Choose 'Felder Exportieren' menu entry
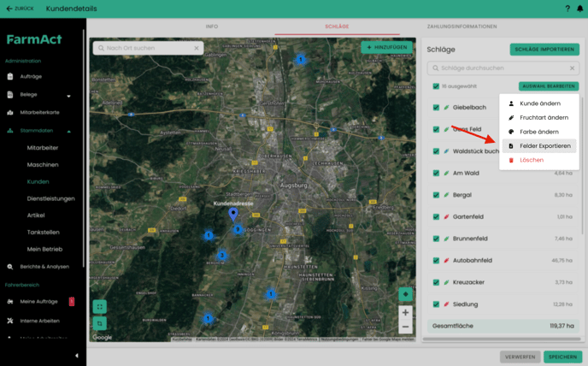588x366 pixels. 539,146
